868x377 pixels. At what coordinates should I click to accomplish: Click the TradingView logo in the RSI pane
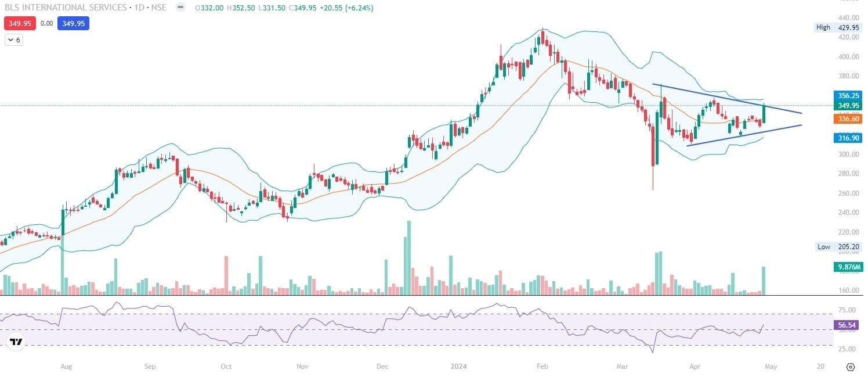(16, 342)
